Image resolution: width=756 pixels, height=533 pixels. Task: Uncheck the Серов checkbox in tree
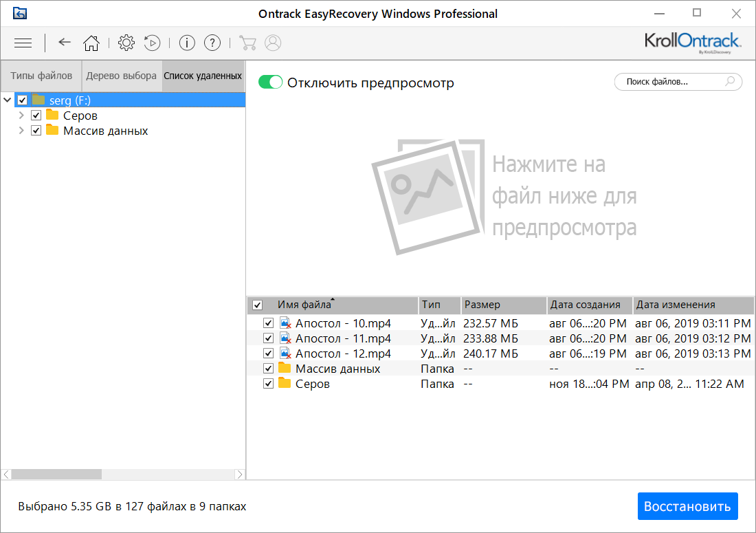(36, 116)
